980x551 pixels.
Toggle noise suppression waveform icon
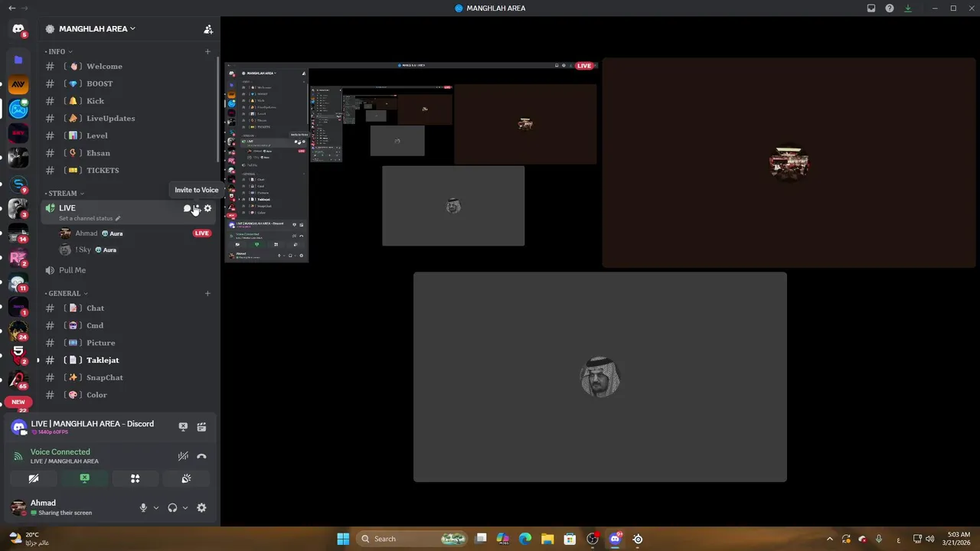click(183, 456)
